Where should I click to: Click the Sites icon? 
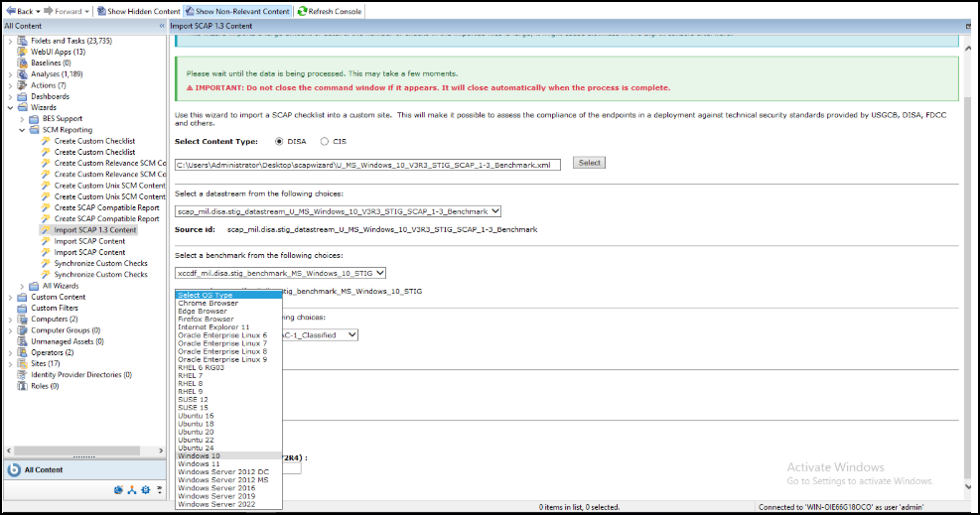(x=23, y=364)
